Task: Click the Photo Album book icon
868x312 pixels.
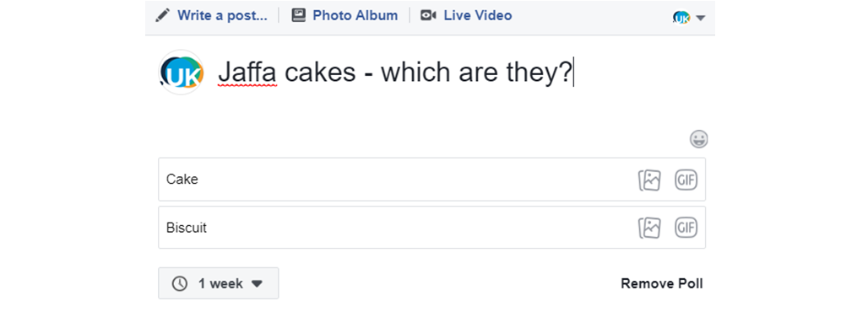Action: coord(299,15)
